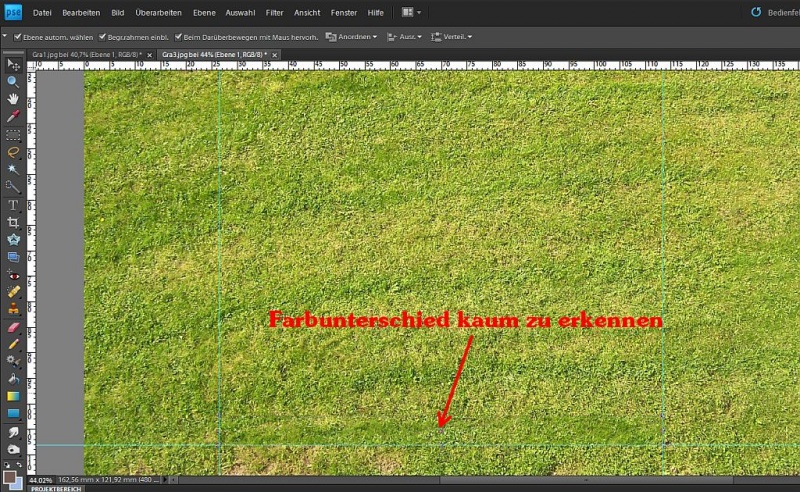
Task: Select the Zoom magnifier tool
Action: 13,82
